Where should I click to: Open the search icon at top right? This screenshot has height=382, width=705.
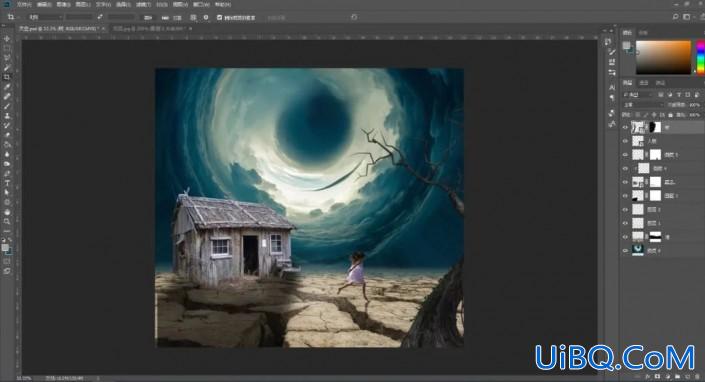pos(675,17)
